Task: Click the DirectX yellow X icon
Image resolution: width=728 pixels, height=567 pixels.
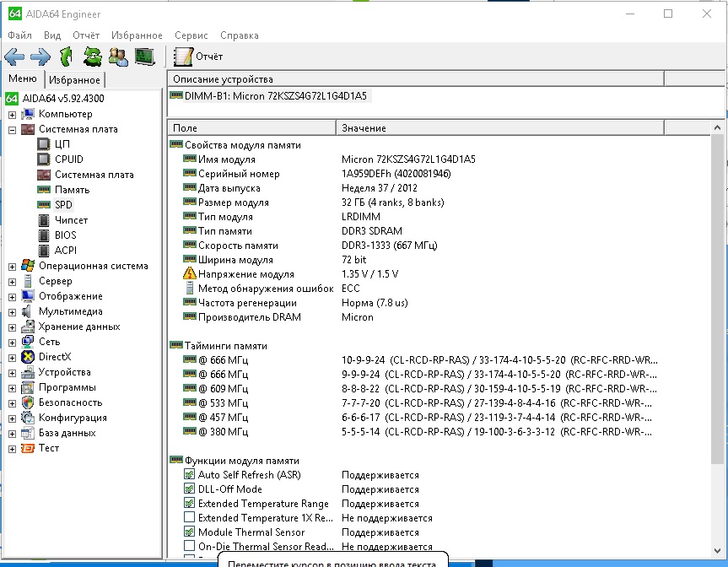Action: pyautogui.click(x=28, y=357)
